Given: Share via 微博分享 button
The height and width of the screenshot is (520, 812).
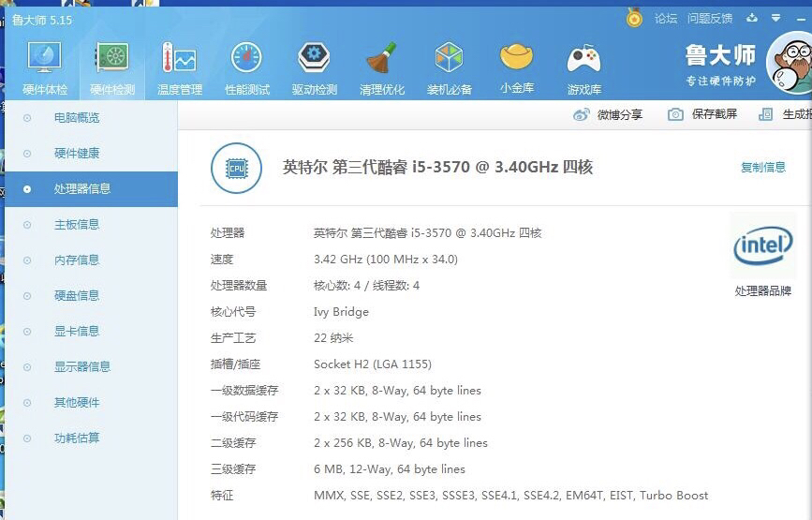Looking at the screenshot, I should point(608,114).
